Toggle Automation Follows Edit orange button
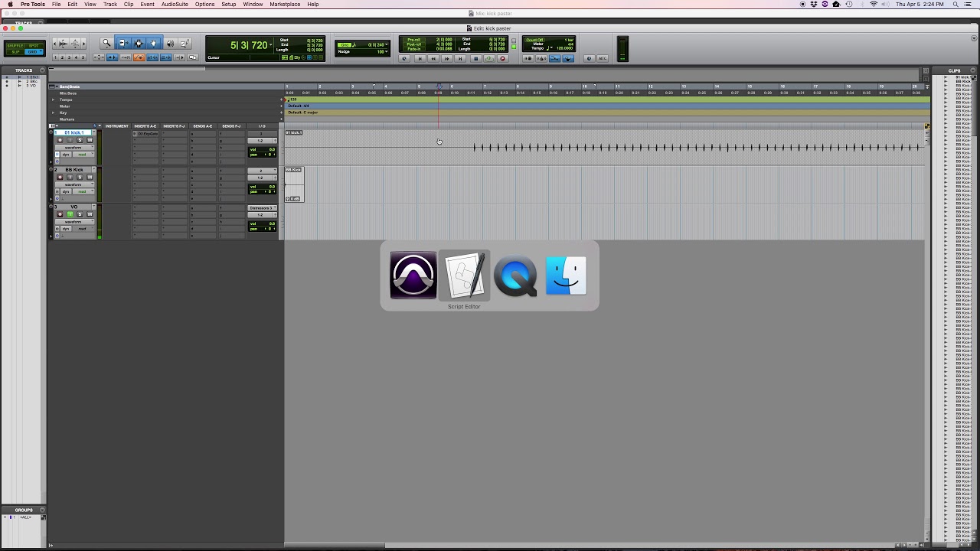Screen dimensions: 980x551 point(139,57)
